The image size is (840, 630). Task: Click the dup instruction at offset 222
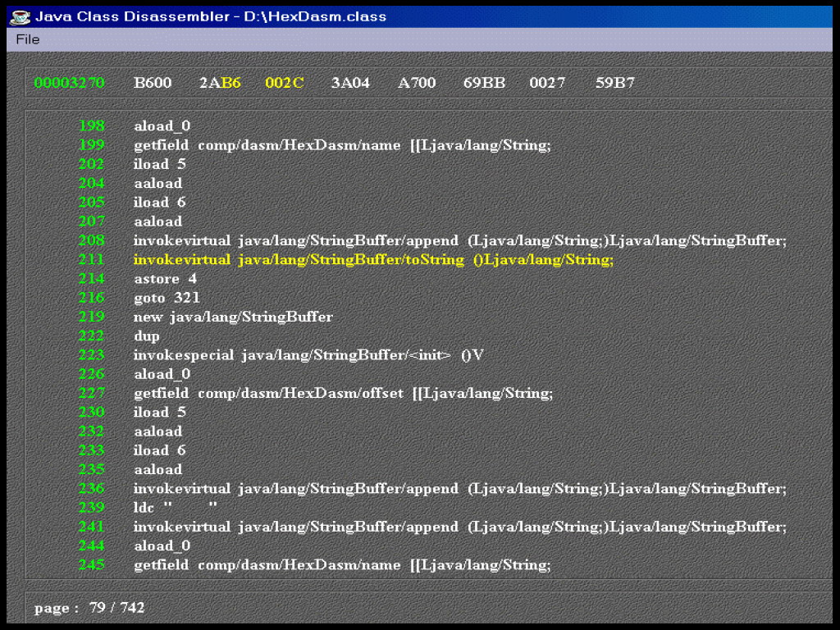pos(147,336)
